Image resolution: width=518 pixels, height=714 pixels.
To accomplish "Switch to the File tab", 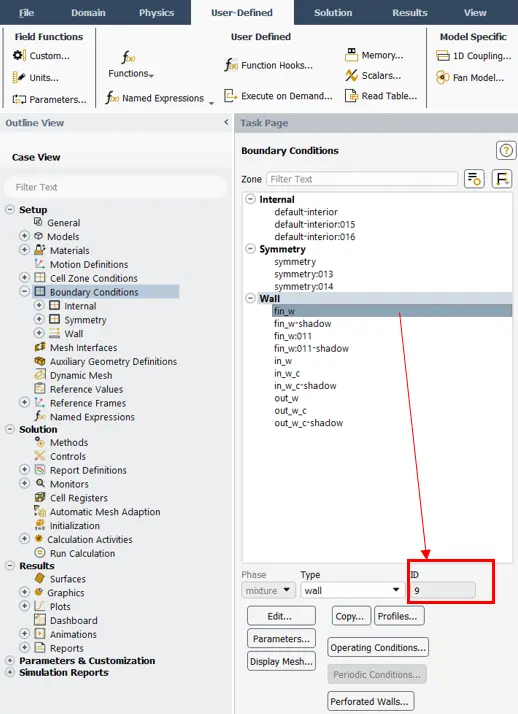I will tap(26, 13).
